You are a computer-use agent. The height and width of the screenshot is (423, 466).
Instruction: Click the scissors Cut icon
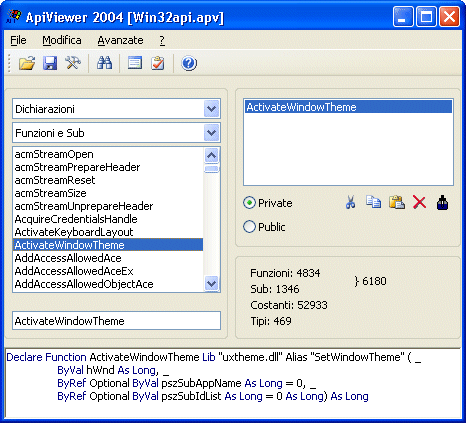click(x=350, y=202)
